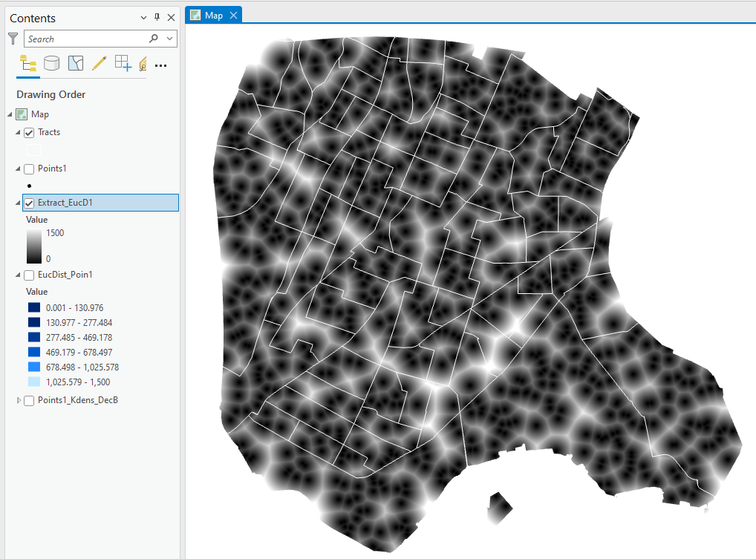Click the search magnifier in Contents
Image resolution: width=756 pixels, height=559 pixels.
(x=153, y=38)
